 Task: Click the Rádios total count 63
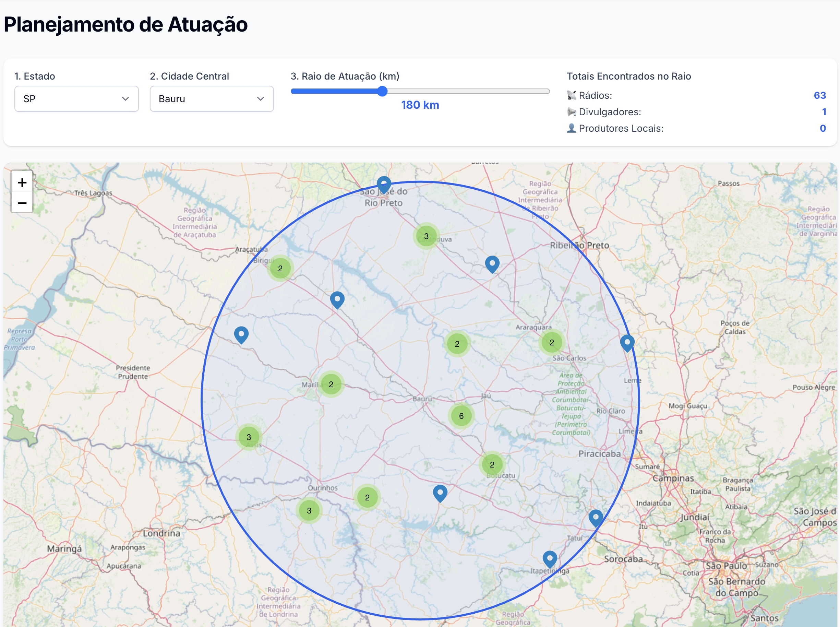819,95
